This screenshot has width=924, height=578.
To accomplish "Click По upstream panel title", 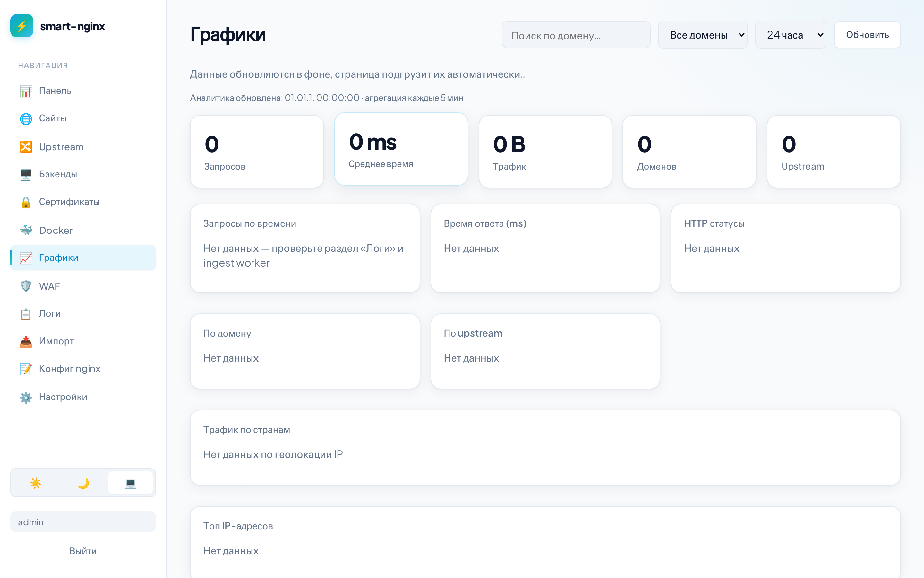I will click(x=473, y=333).
